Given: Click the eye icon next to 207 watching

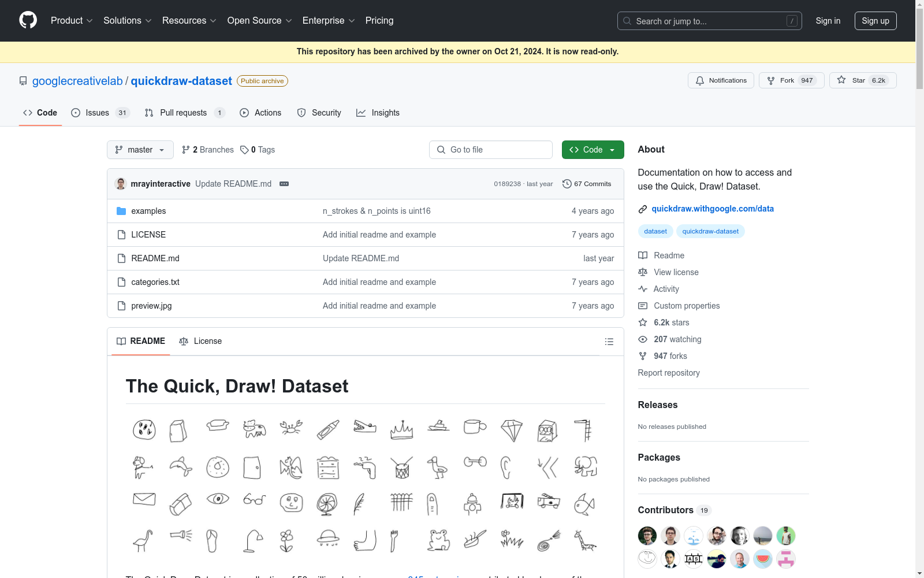Looking at the screenshot, I should pos(643,339).
